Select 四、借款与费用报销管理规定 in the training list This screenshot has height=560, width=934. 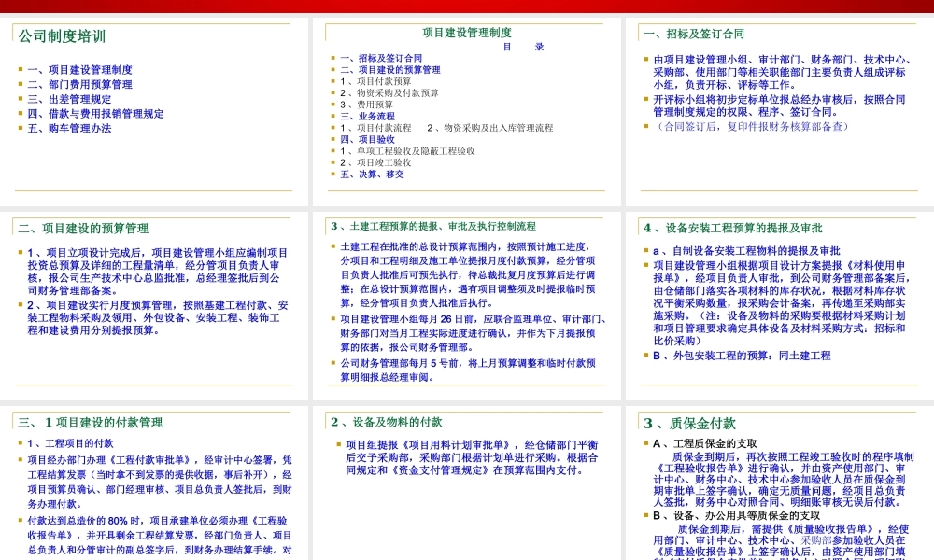click(x=95, y=114)
